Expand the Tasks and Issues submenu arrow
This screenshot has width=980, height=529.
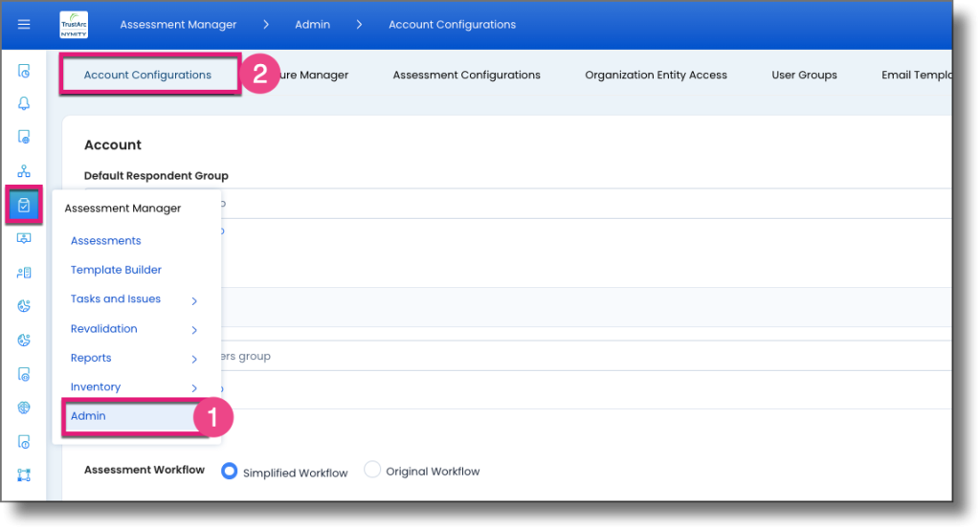coord(194,300)
